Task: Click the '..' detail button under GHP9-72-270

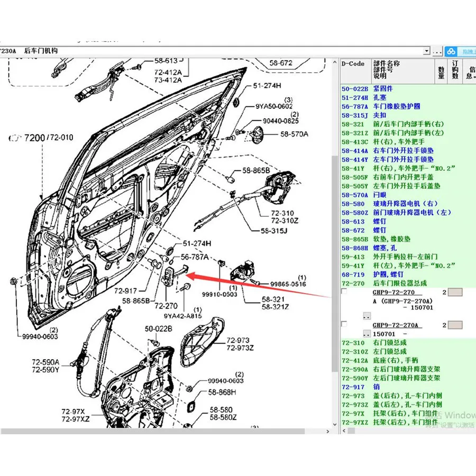Action: 367,316
